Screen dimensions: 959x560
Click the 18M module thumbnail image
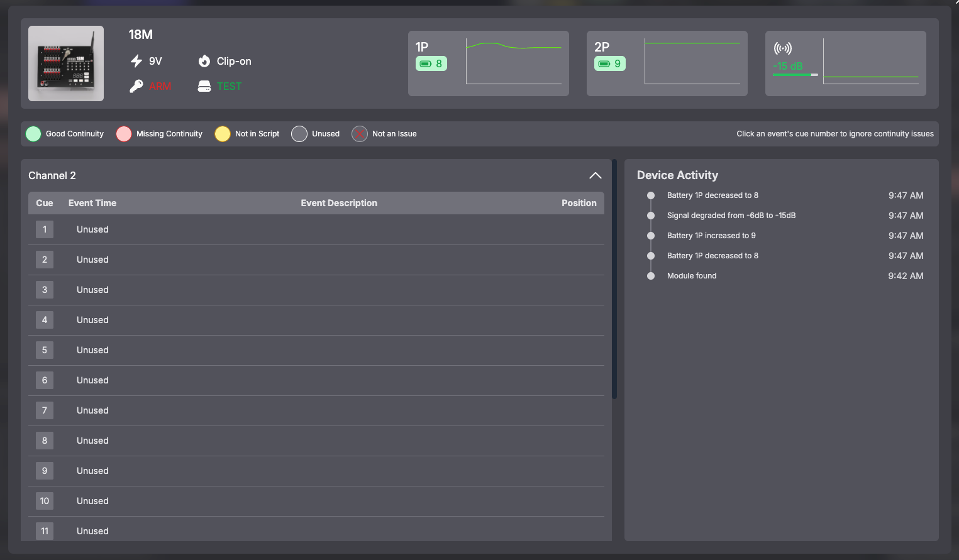(x=66, y=63)
